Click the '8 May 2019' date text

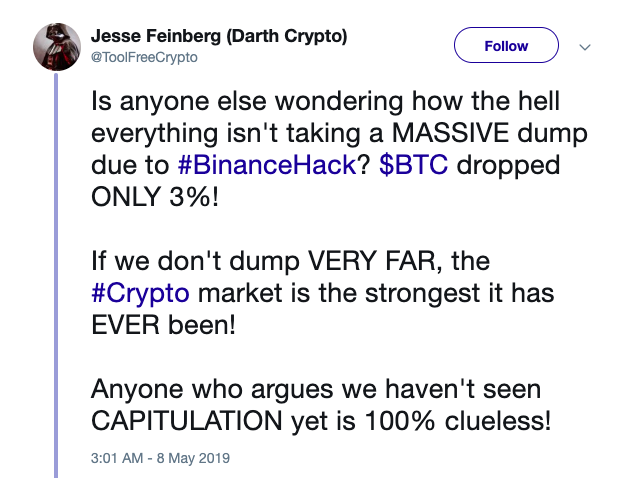pyautogui.click(x=193, y=458)
